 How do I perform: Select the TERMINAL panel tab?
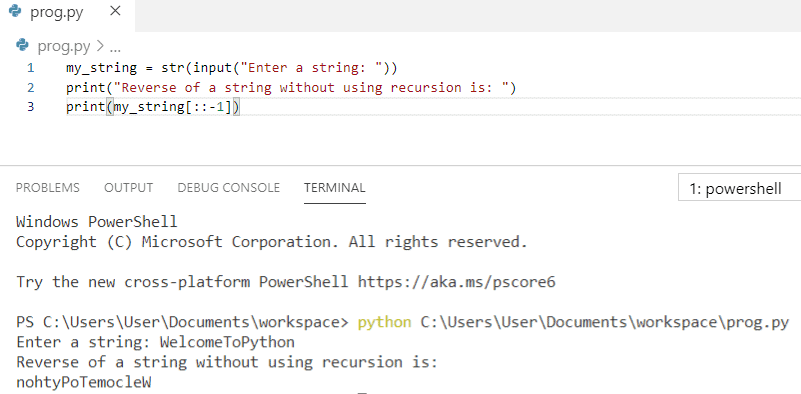click(335, 188)
